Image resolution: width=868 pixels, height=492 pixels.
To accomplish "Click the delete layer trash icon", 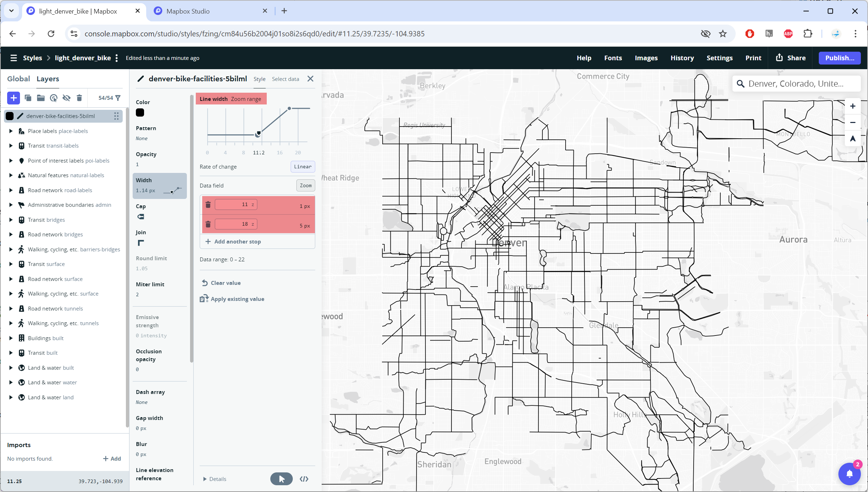I will [79, 98].
